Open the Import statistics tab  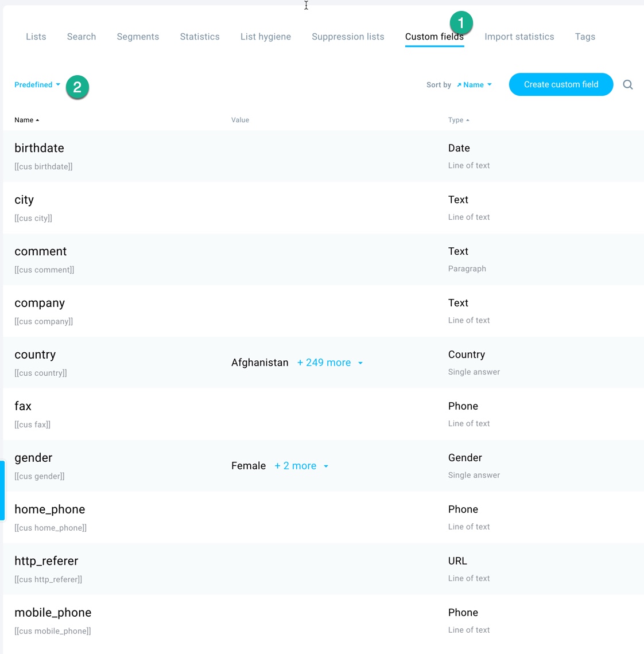tap(519, 37)
